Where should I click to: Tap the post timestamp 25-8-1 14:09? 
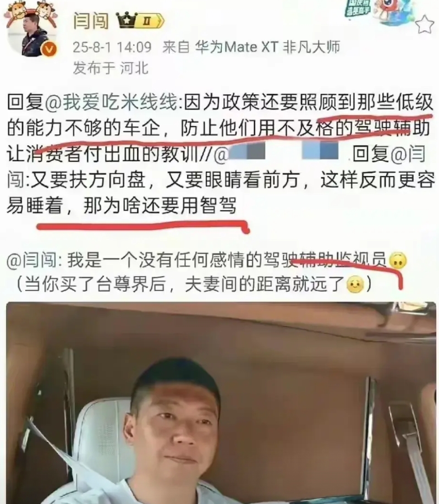112,47
